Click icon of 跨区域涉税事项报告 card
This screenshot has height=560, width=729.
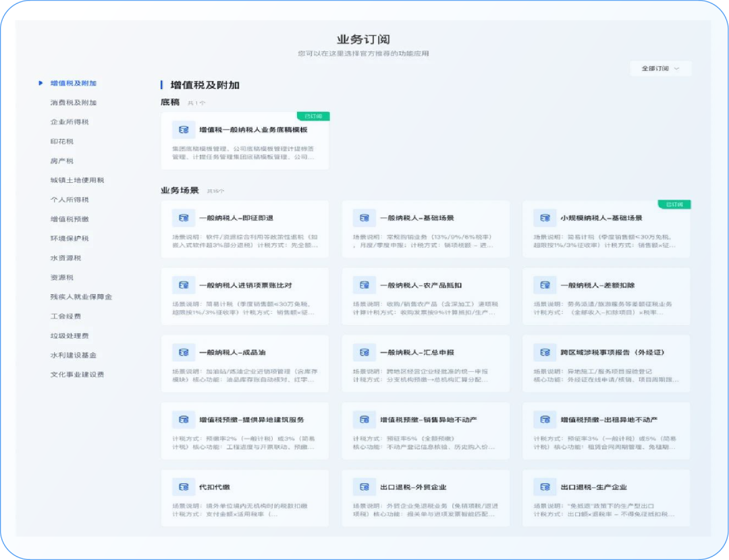(x=545, y=353)
